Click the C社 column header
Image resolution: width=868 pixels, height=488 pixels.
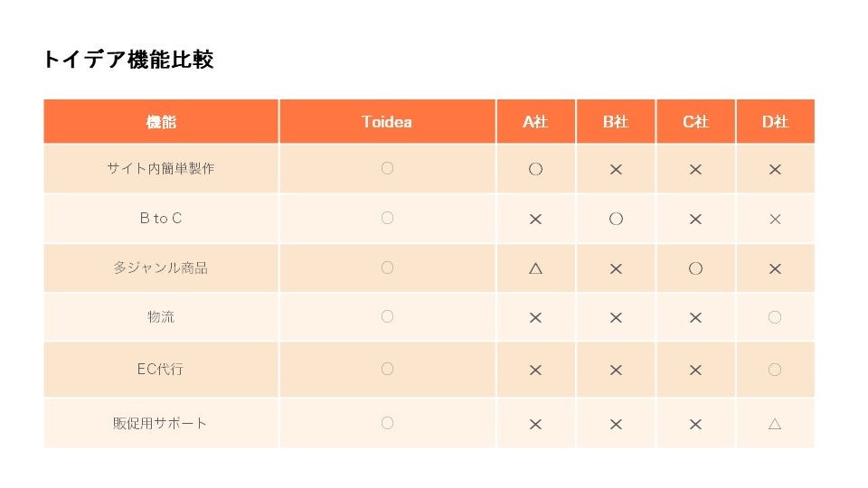click(x=695, y=122)
